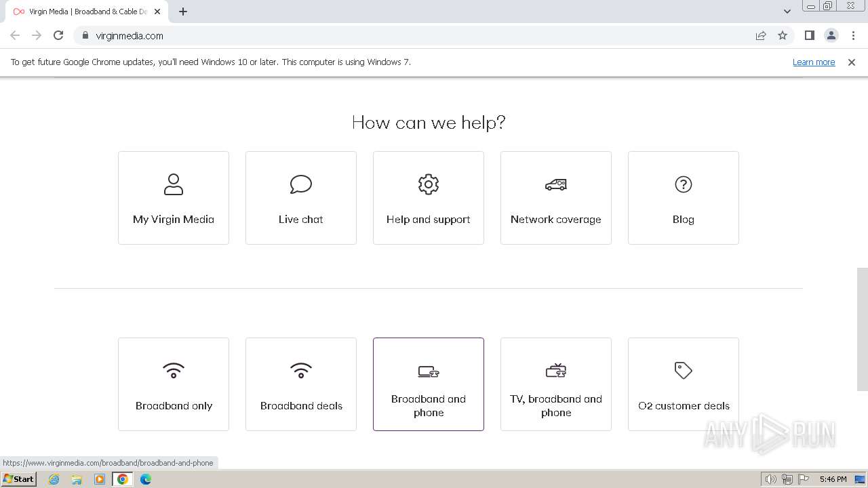Open the browser side panel icon
Viewport: 868px width, 488px height.
click(x=810, y=35)
